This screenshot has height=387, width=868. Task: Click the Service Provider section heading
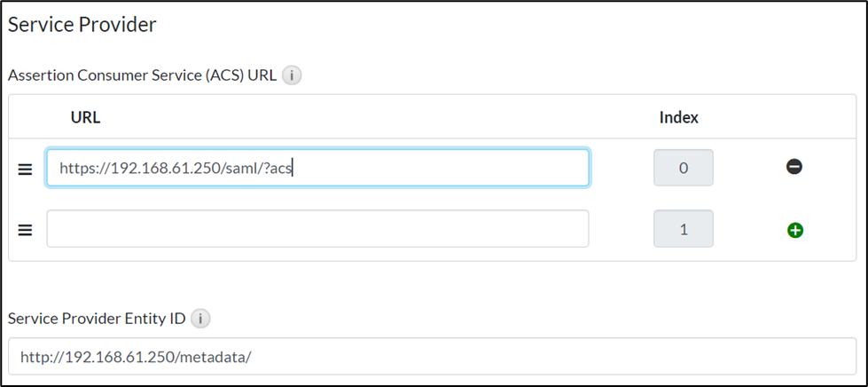82,25
